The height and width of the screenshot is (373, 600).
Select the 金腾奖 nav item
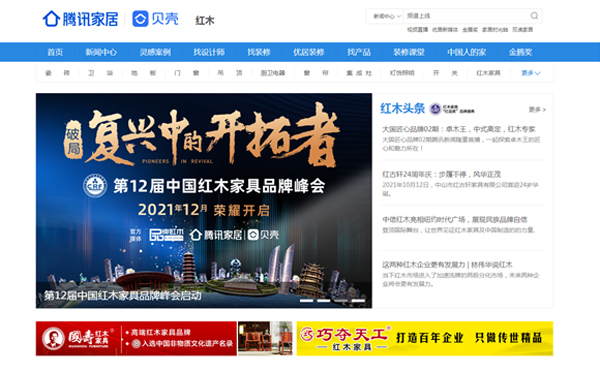tap(520, 52)
